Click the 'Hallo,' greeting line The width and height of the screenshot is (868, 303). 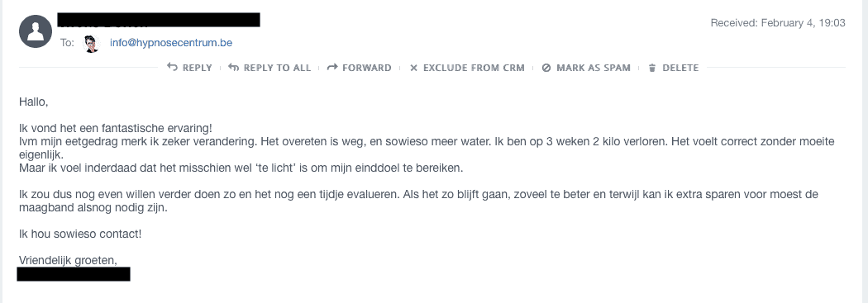coord(34,102)
